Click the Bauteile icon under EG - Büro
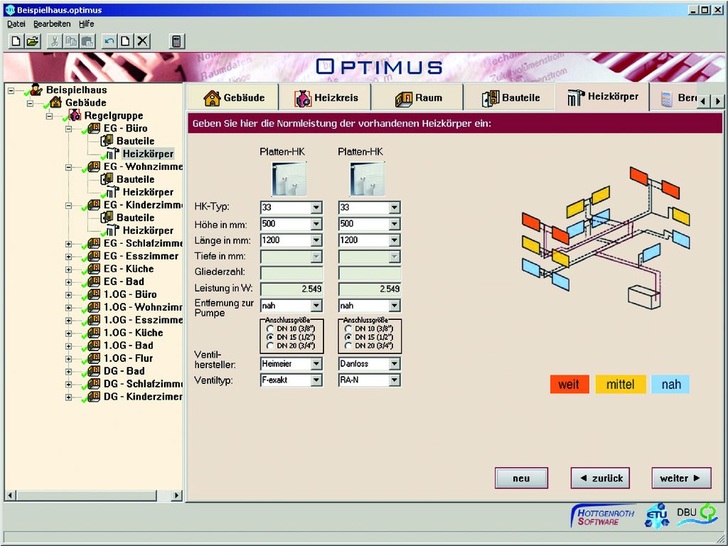The image size is (728, 546). tap(107, 141)
